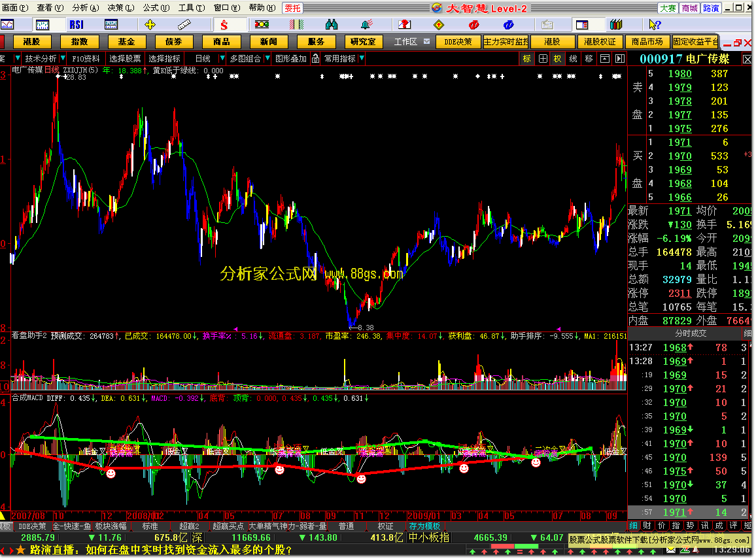Click the blue circular arrow icon

point(508,25)
